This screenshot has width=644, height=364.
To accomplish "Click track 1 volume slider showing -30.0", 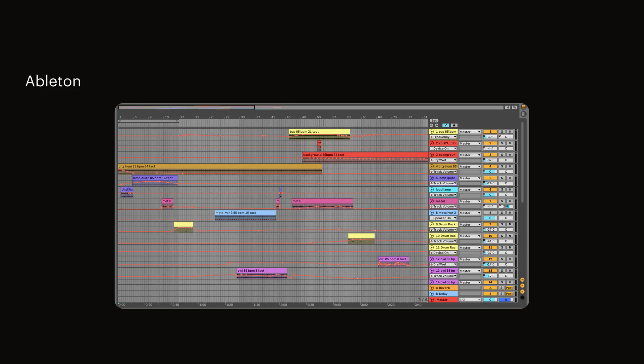I will [x=490, y=137].
